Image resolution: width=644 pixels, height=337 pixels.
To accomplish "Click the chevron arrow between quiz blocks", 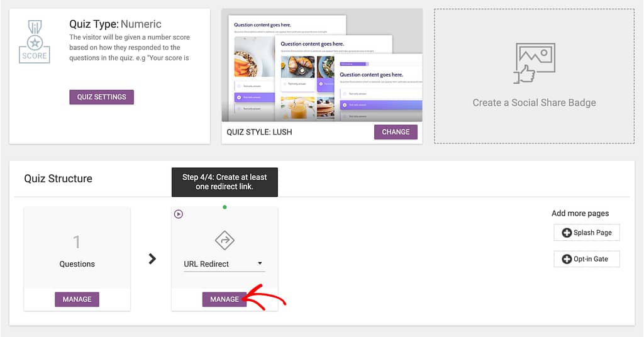I will (x=152, y=258).
